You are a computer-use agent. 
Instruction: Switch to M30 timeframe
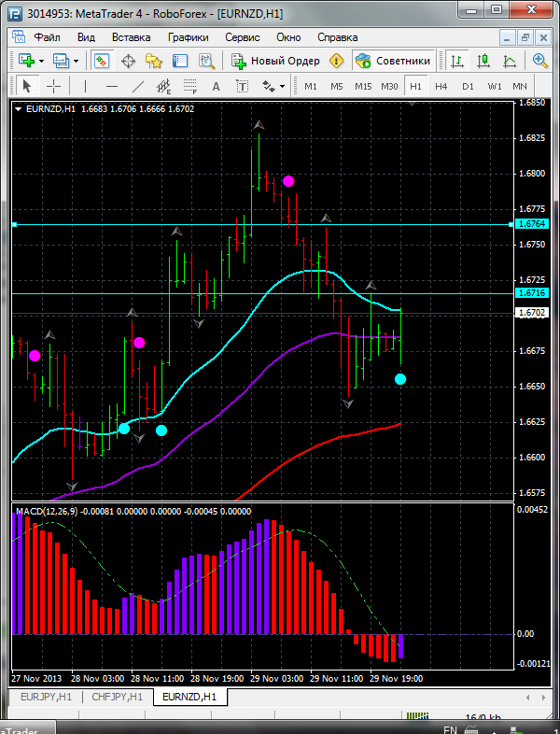pos(389,87)
